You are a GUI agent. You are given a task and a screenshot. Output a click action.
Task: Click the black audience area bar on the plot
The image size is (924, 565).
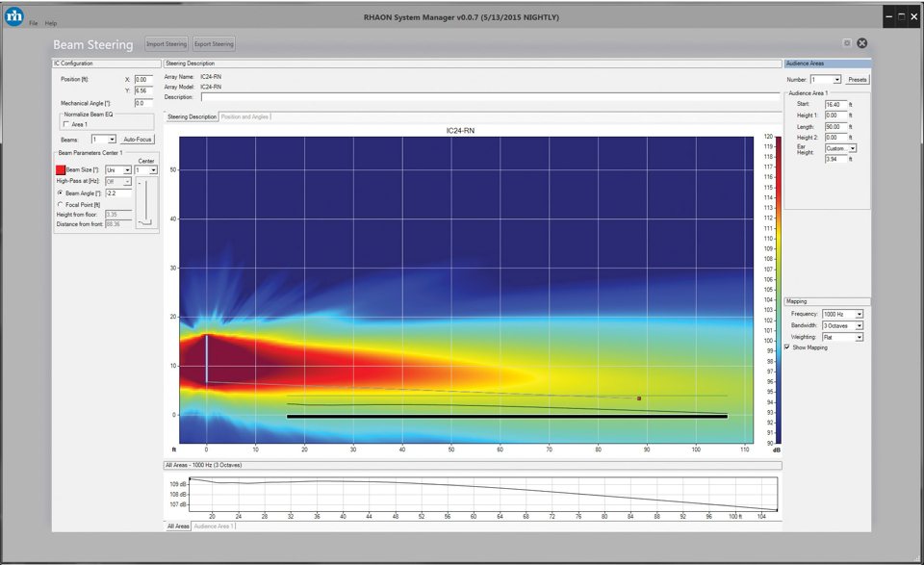507,417
